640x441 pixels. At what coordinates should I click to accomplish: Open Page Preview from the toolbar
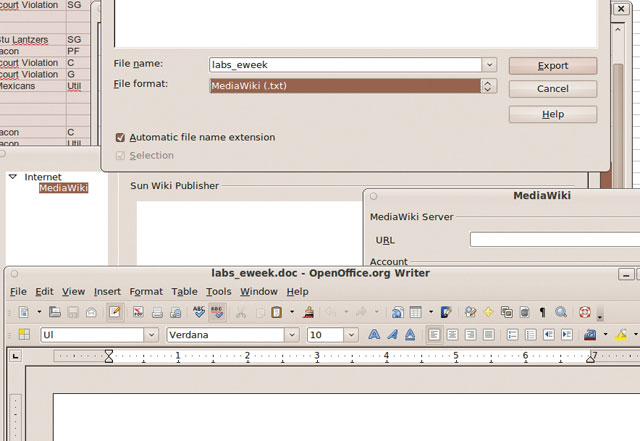(176, 313)
